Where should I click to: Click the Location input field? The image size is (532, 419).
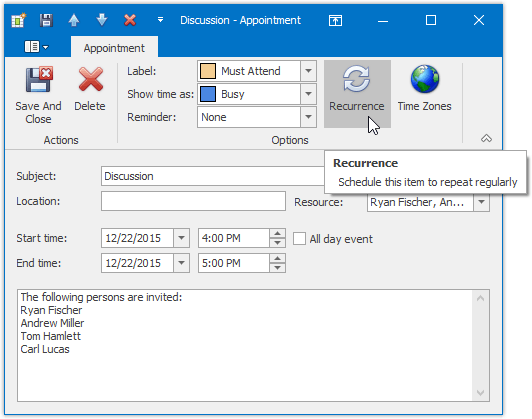pos(193,201)
